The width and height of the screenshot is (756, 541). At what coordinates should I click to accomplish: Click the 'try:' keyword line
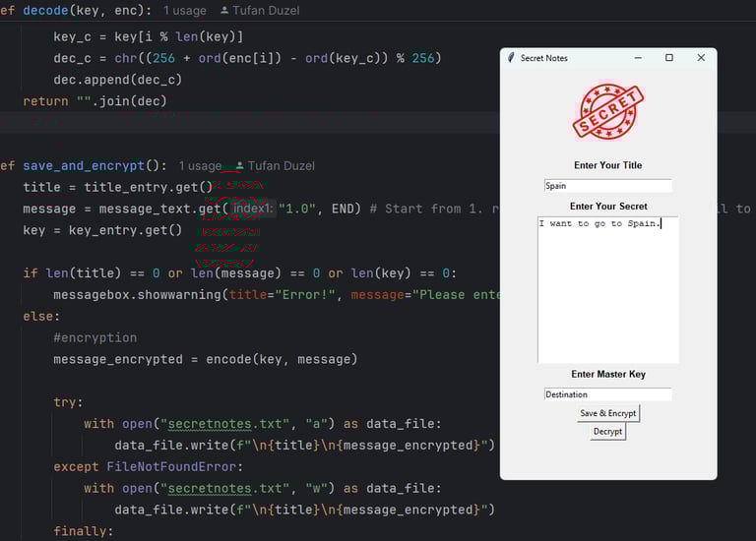(x=68, y=402)
